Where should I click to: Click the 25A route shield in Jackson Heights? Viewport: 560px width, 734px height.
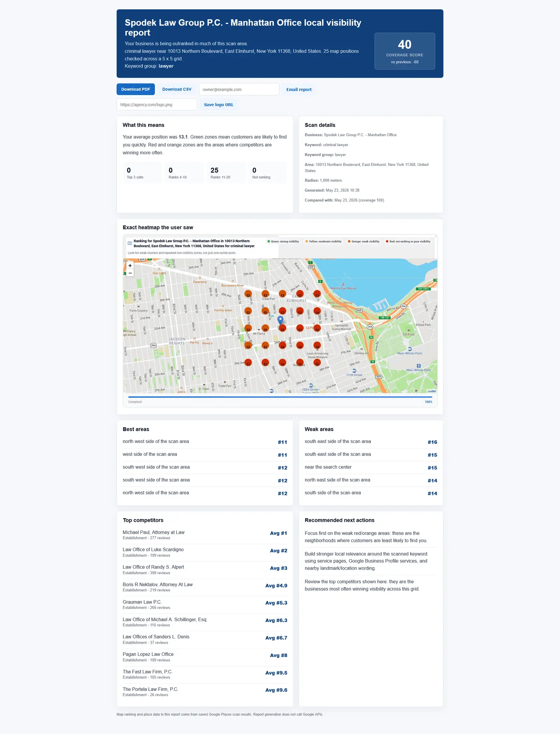coord(153,345)
